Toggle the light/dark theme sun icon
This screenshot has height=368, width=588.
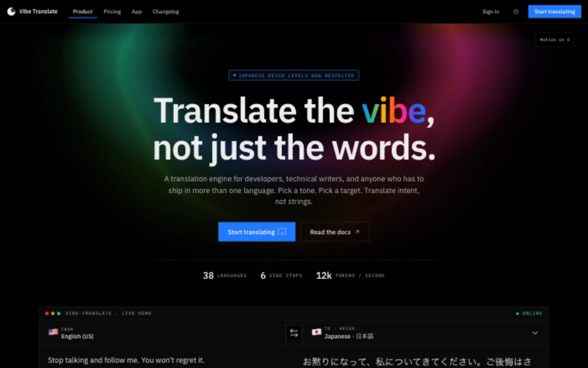pos(516,11)
